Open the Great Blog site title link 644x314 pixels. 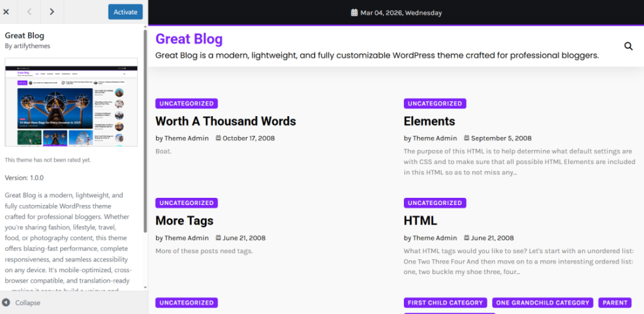[x=189, y=39]
